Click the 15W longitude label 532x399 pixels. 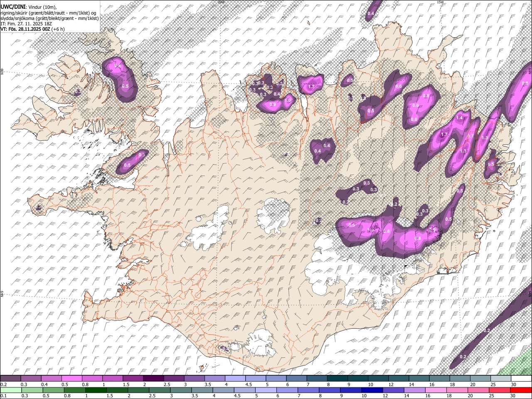440,2
